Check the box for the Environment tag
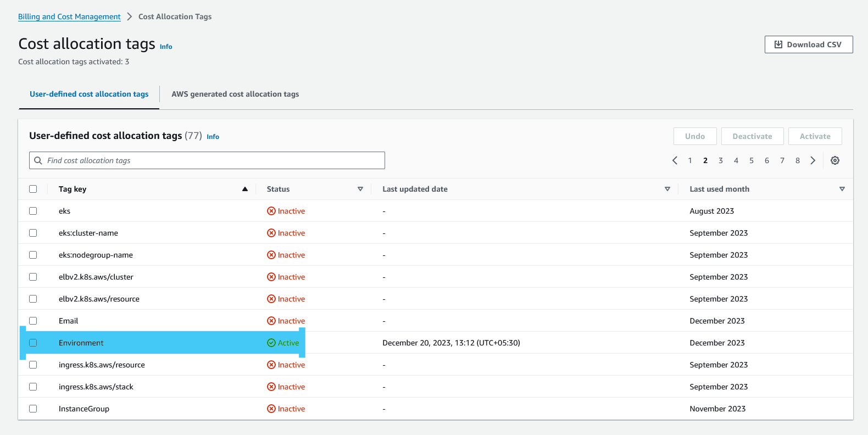 pos(33,343)
